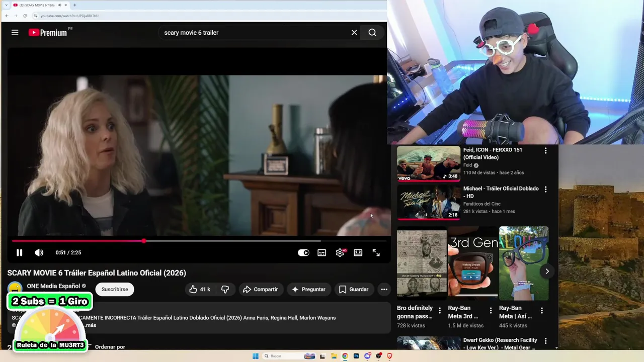Screen dimensions: 644x362
Task: Mute the video volume speaker icon
Action: click(39, 252)
